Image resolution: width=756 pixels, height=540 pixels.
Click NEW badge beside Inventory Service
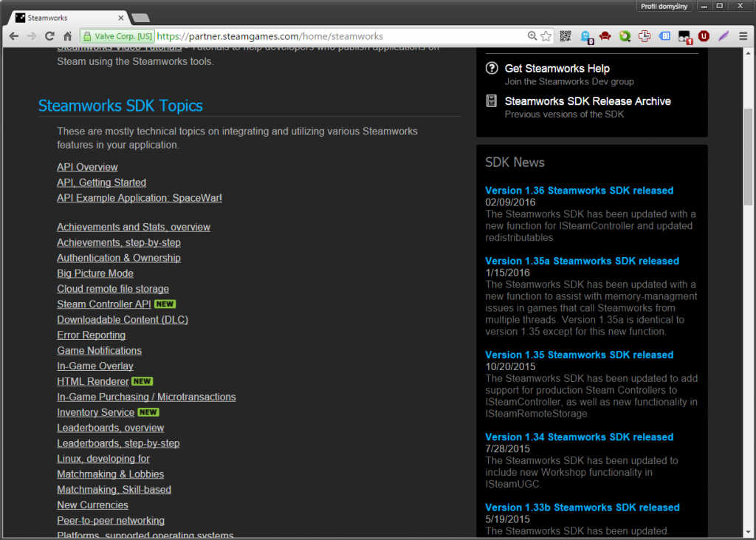(x=148, y=412)
